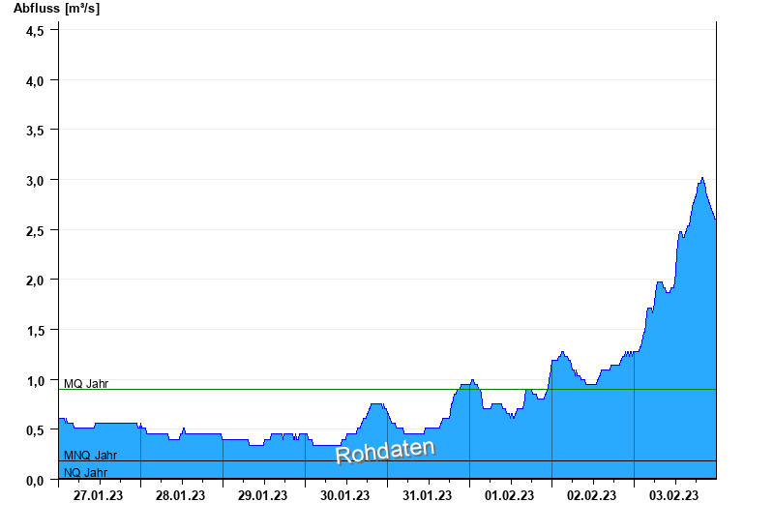
Task: Click the axis title 'Abfluss [m³/s]'
Action: [x=56, y=9]
